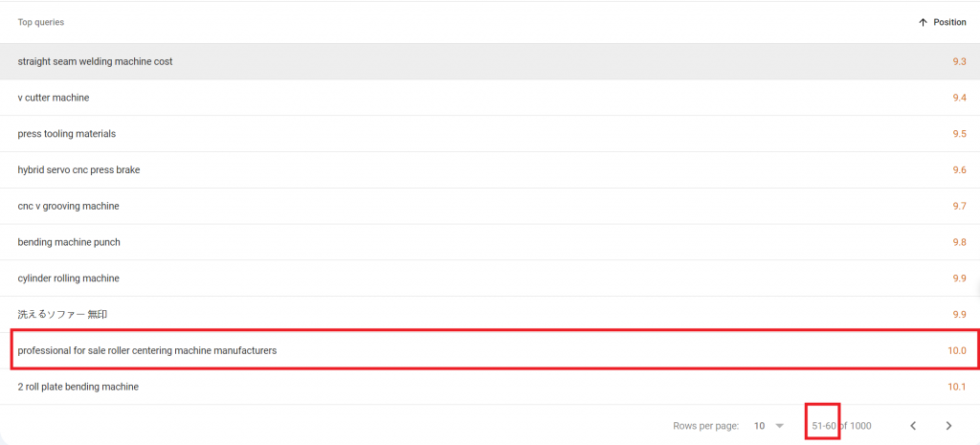Select the roller centering machine manufacturers query

point(146,350)
